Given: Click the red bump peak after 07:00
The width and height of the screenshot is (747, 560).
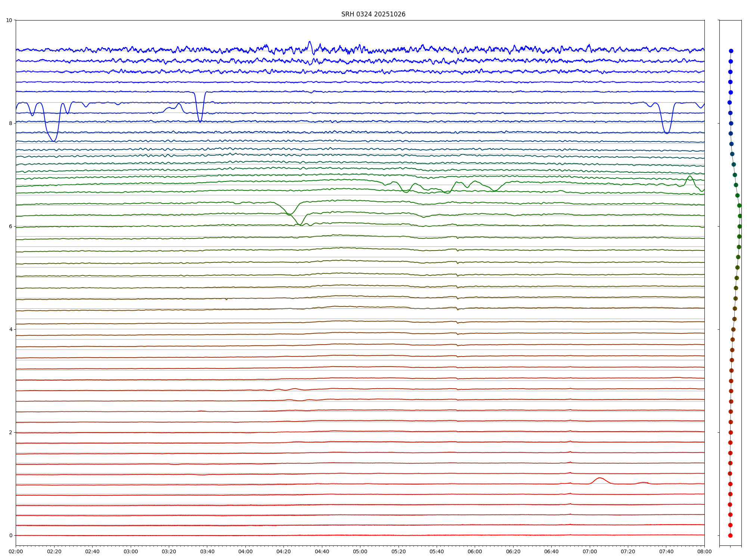Looking at the screenshot, I should pos(599,478).
